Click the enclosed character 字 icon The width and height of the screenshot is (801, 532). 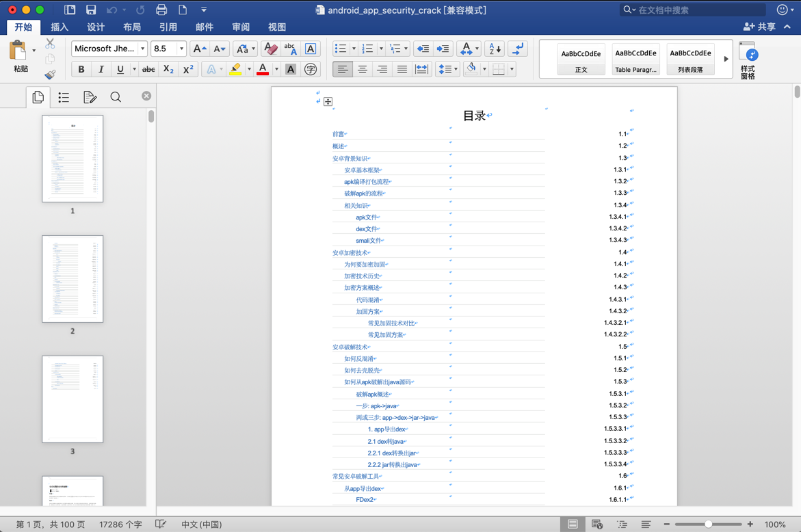click(310, 69)
